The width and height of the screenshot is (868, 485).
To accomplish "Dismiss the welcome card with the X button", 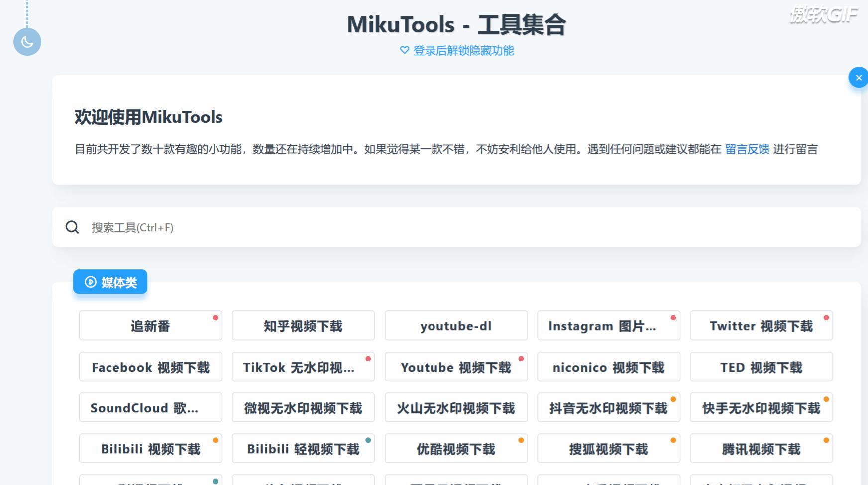I will [858, 78].
